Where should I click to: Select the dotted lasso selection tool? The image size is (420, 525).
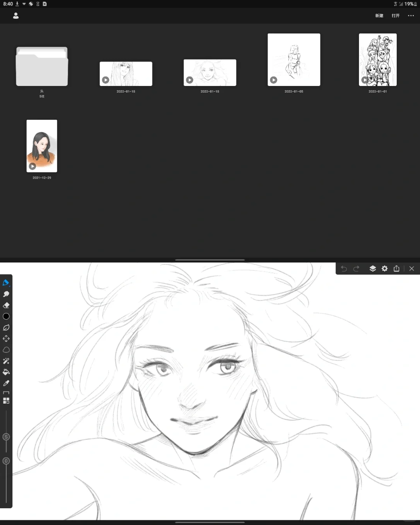(6, 350)
